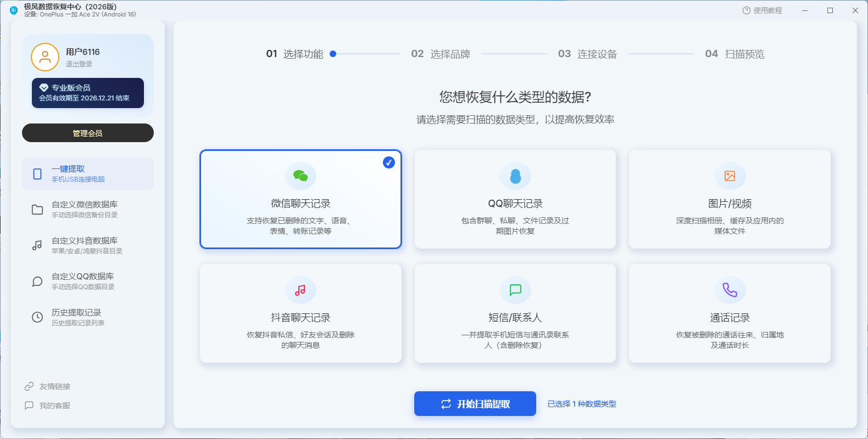Click the purple phone handset icon
868x439 pixels.
(730, 290)
